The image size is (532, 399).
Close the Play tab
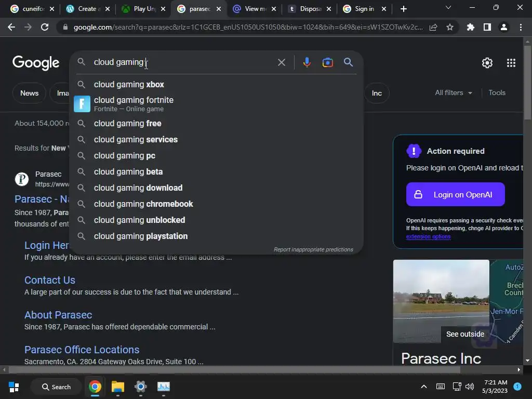163,9
